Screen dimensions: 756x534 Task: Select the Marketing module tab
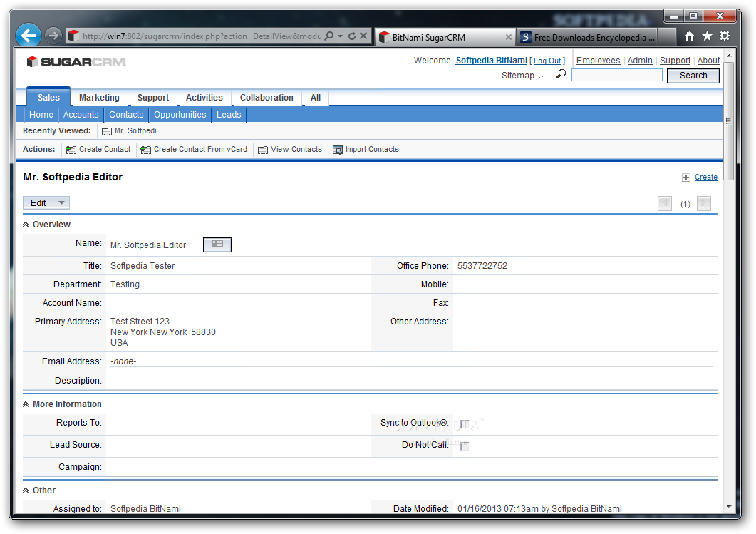(99, 98)
